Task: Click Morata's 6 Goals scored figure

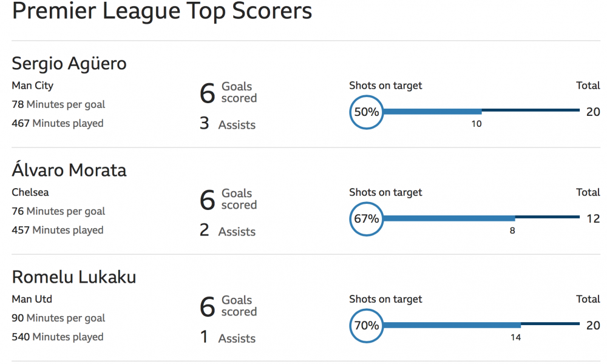Action: [228, 200]
